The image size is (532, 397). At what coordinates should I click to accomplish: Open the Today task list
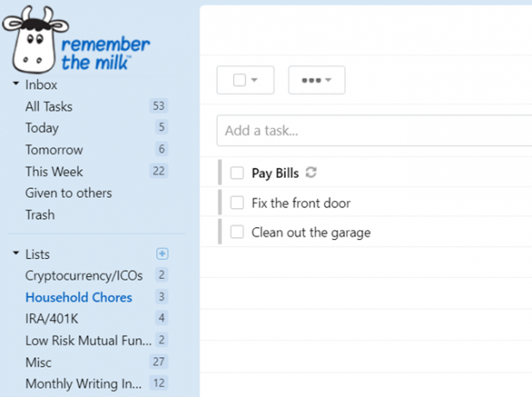(x=42, y=128)
